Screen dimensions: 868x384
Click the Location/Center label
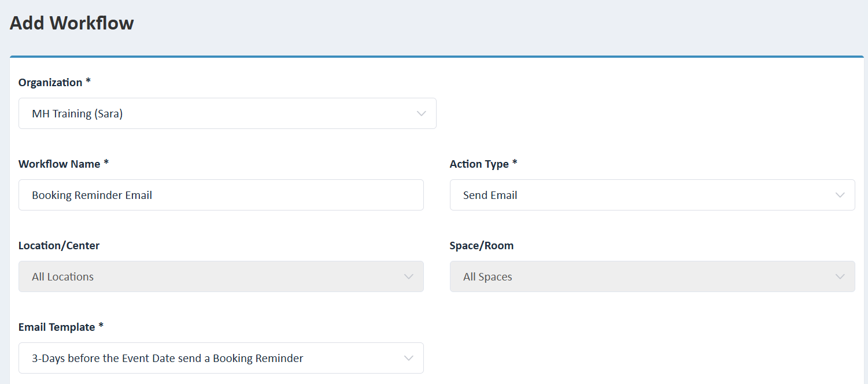pyautogui.click(x=59, y=245)
